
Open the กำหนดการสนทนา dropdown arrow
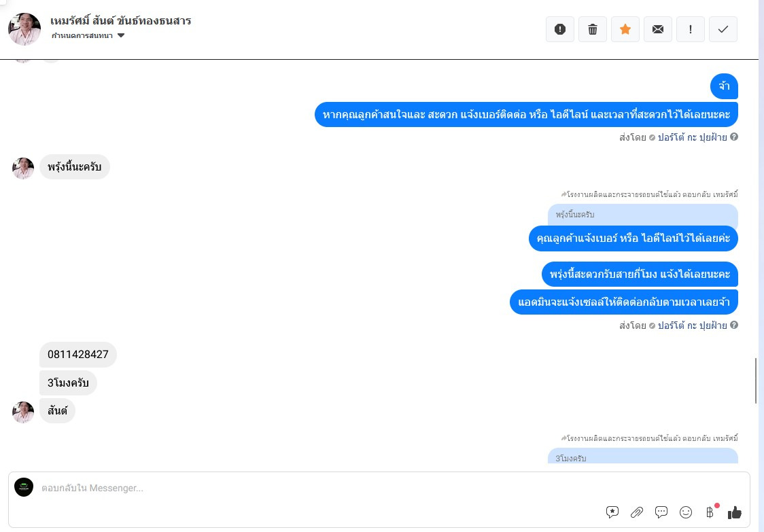tap(121, 35)
